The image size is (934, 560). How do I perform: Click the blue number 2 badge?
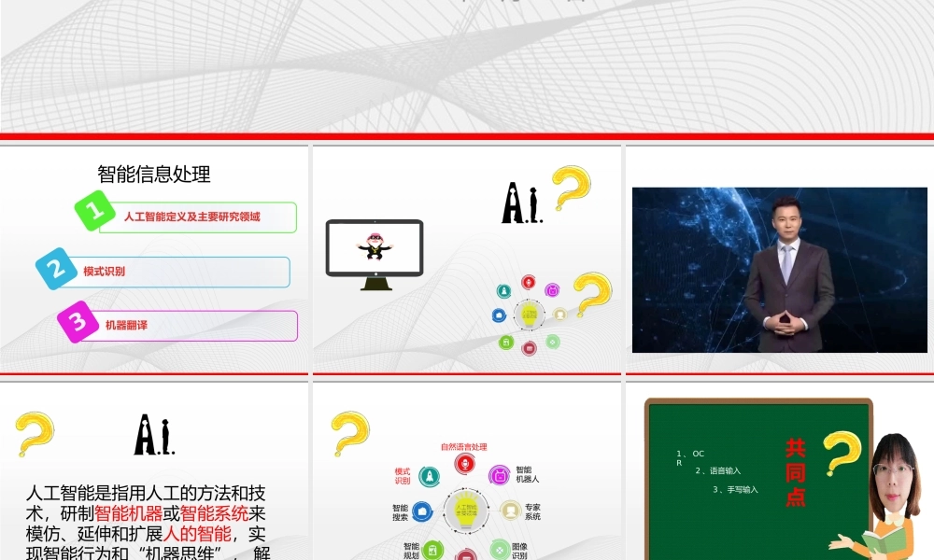point(56,269)
